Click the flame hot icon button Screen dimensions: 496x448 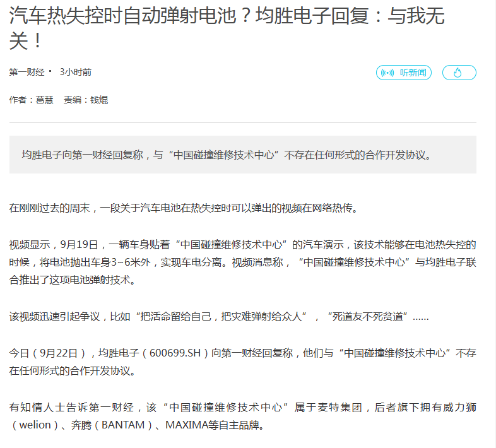click(459, 73)
